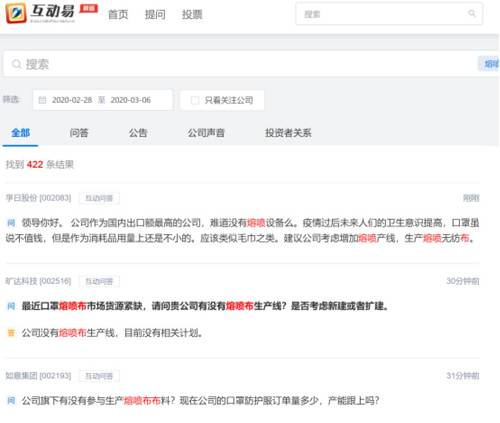Click 互动问答 tag beside 旷达科技
The image size is (500, 423).
click(99, 282)
